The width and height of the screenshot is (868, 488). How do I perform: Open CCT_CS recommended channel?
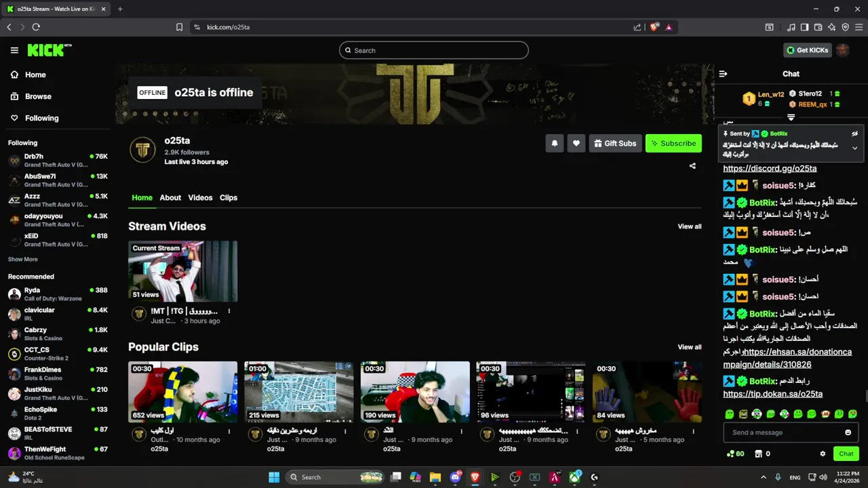pyautogui.click(x=58, y=354)
